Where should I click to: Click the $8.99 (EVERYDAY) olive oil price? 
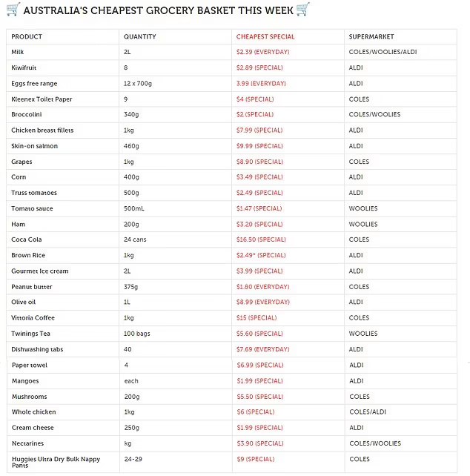(262, 303)
